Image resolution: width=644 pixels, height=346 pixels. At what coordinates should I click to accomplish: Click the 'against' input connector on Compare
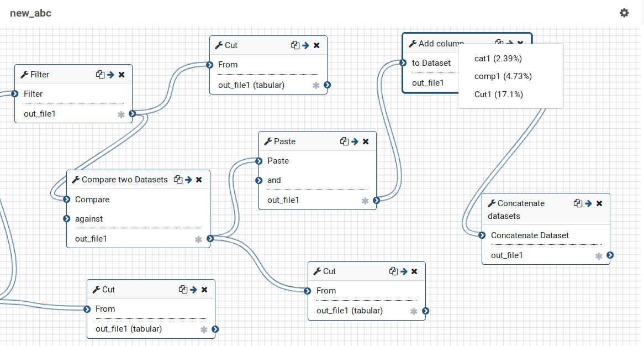(x=67, y=219)
